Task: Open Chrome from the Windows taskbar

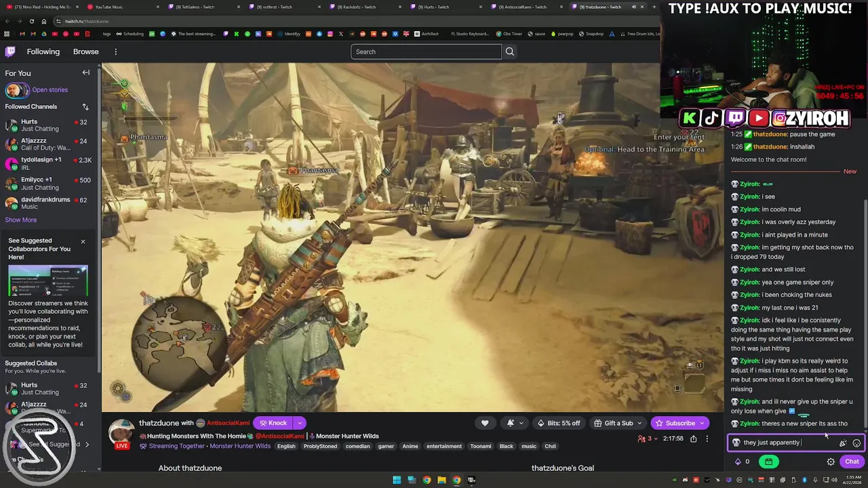Action: (x=427, y=480)
